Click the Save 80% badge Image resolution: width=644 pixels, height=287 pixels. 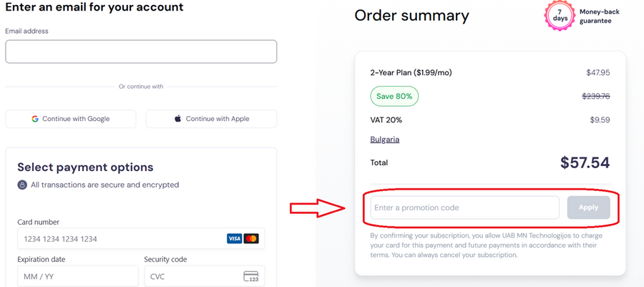[394, 97]
